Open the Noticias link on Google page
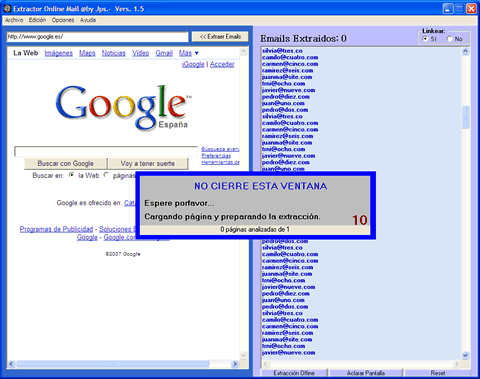 click(114, 53)
